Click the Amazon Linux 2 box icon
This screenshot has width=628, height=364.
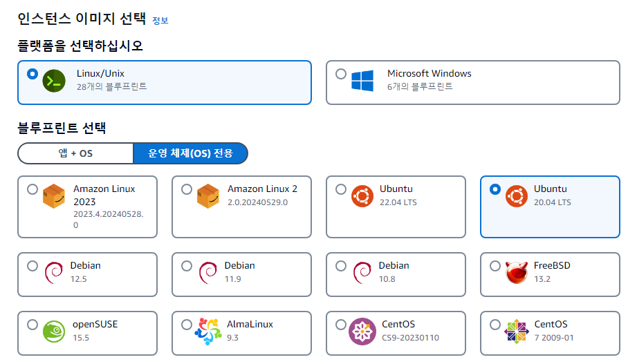pos(208,196)
